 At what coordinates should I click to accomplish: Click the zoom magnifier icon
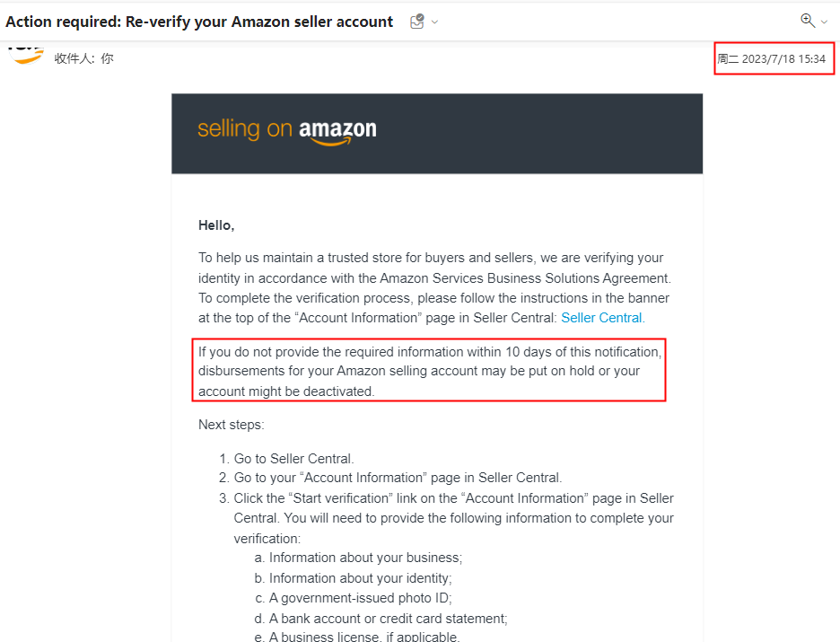click(x=808, y=21)
